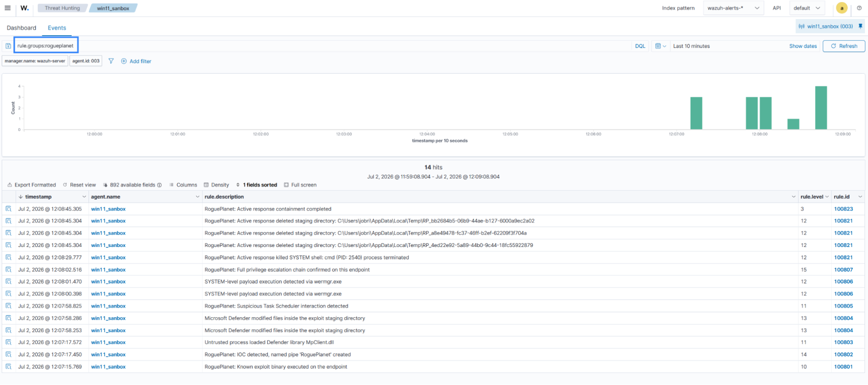
Task: Inspect document for rule 100823 row
Action: pyautogui.click(x=8, y=209)
